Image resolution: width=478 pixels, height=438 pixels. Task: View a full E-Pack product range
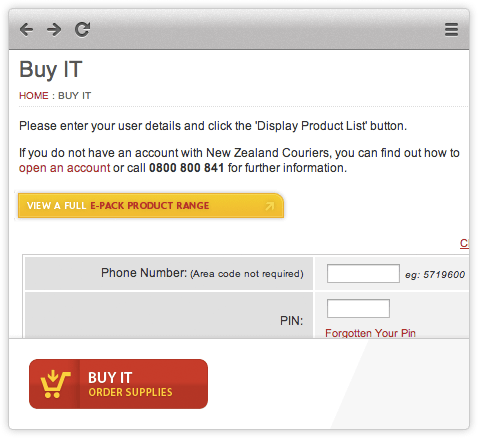point(151,206)
